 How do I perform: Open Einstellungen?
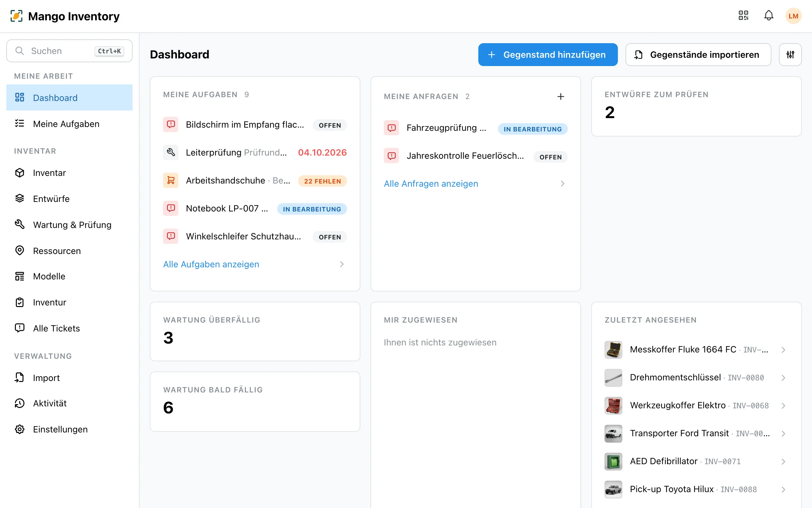(69, 429)
